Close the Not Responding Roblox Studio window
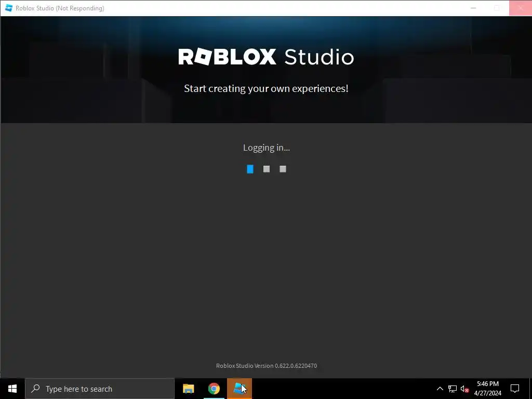 pos(521,8)
